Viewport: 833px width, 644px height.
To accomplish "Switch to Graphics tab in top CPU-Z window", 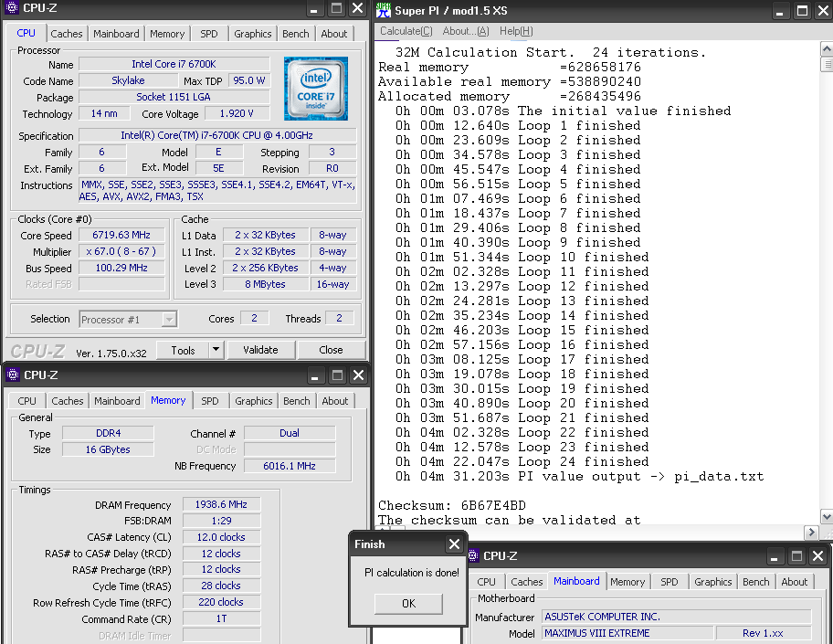I will [252, 34].
